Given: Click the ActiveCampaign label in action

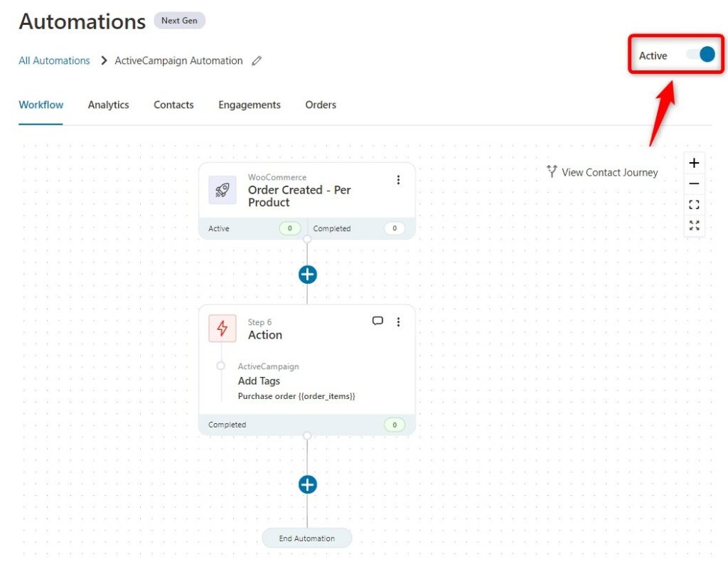Looking at the screenshot, I should click(268, 366).
